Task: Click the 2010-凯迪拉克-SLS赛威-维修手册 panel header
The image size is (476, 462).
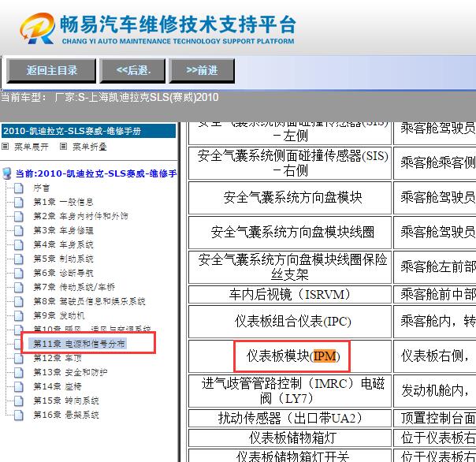Action: coord(88,131)
